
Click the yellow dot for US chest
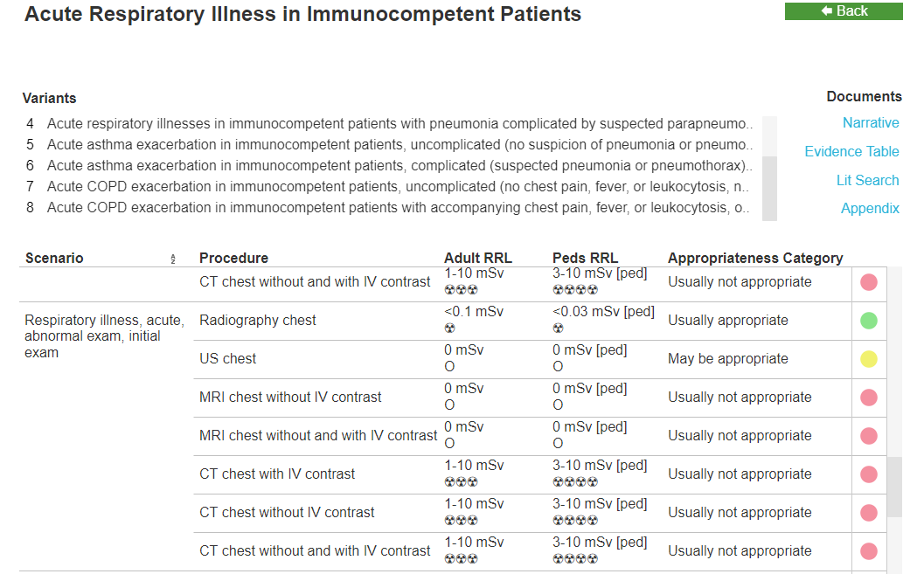pyautogui.click(x=869, y=359)
